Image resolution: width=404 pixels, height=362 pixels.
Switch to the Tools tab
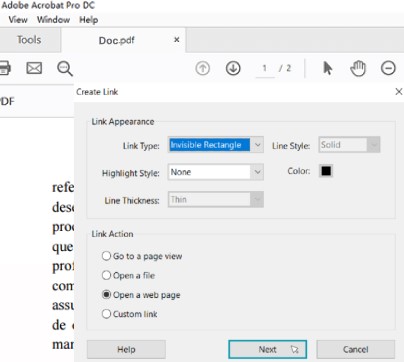tap(29, 40)
